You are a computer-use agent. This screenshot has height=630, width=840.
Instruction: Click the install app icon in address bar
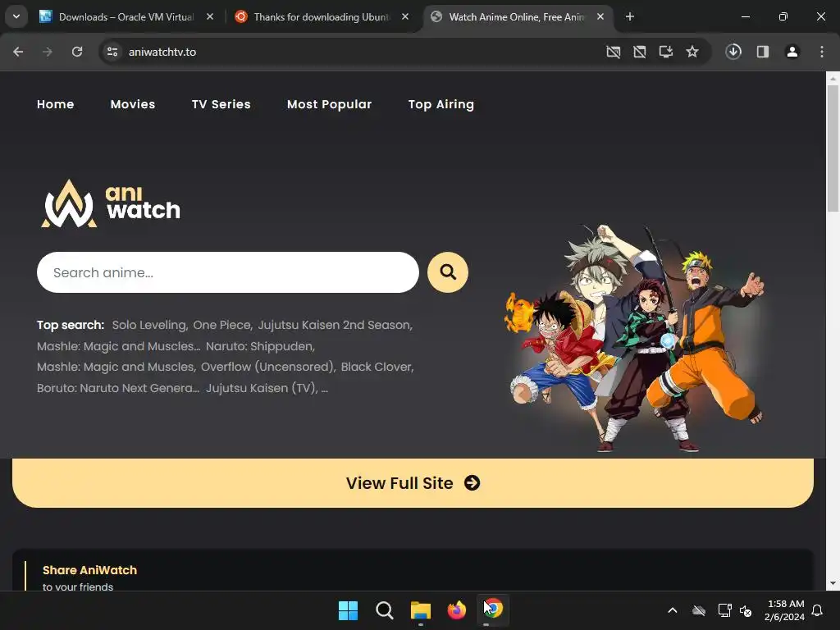[666, 52]
